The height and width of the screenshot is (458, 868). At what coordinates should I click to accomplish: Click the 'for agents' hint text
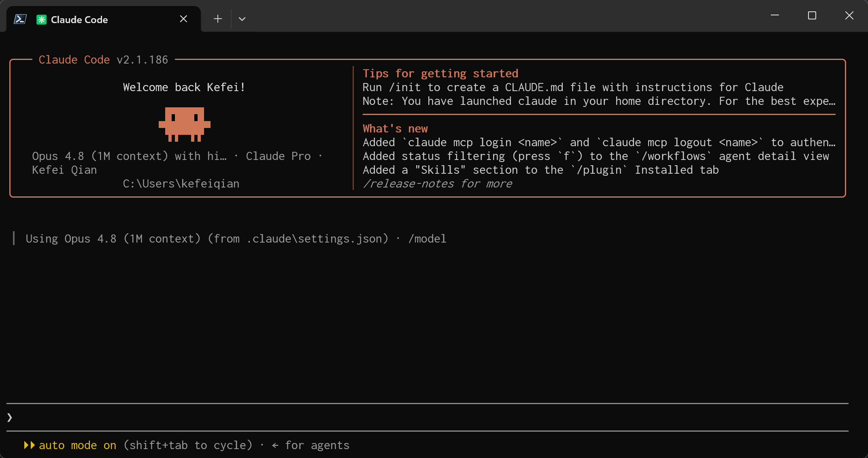point(317,445)
